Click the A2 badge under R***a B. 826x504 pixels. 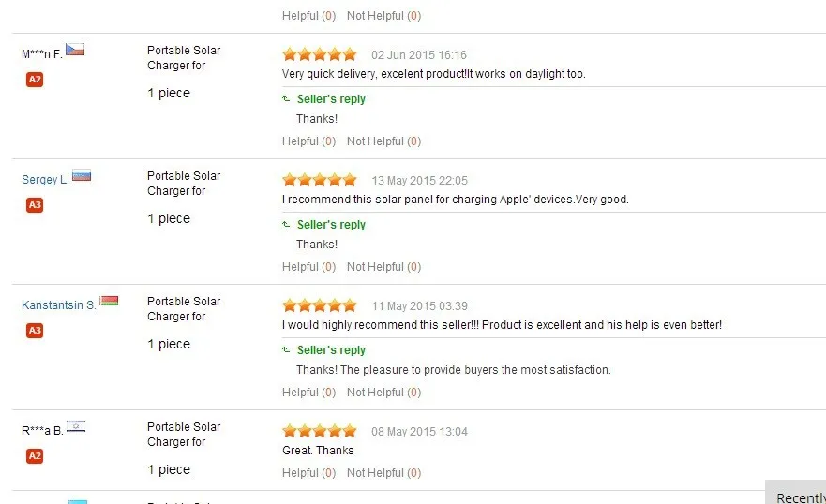pyautogui.click(x=35, y=456)
